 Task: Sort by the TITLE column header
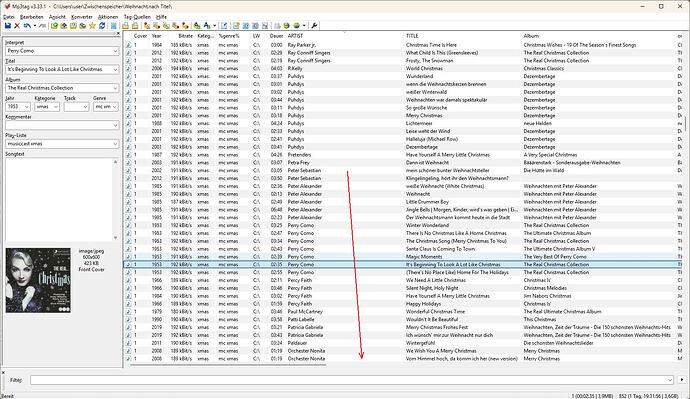412,36
